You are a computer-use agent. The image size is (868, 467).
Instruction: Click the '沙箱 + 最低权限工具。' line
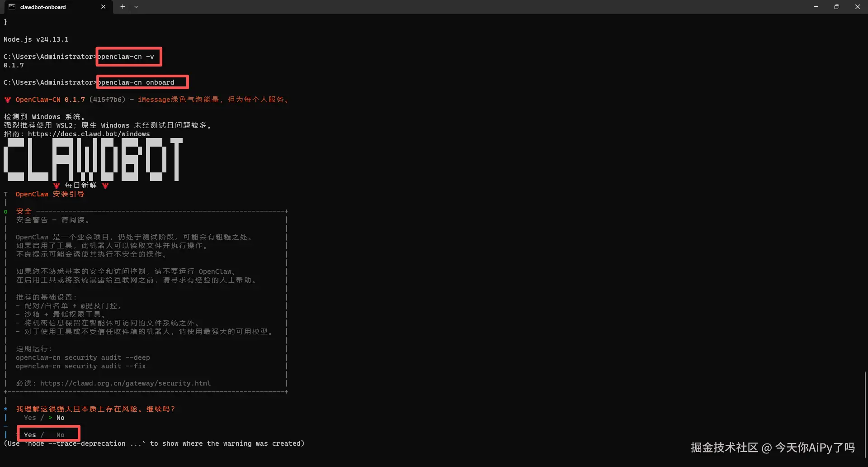(x=61, y=315)
